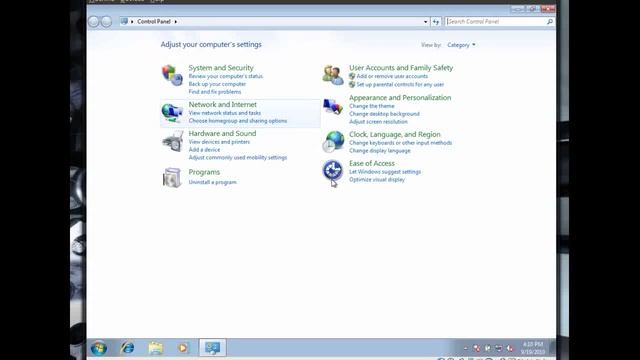This screenshot has width=640, height=360.
Task: Click the network icon in system tray
Action: click(499, 348)
